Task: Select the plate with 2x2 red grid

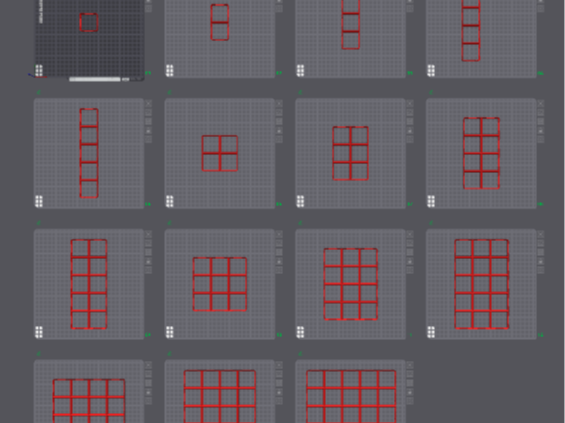Action: 220,153
